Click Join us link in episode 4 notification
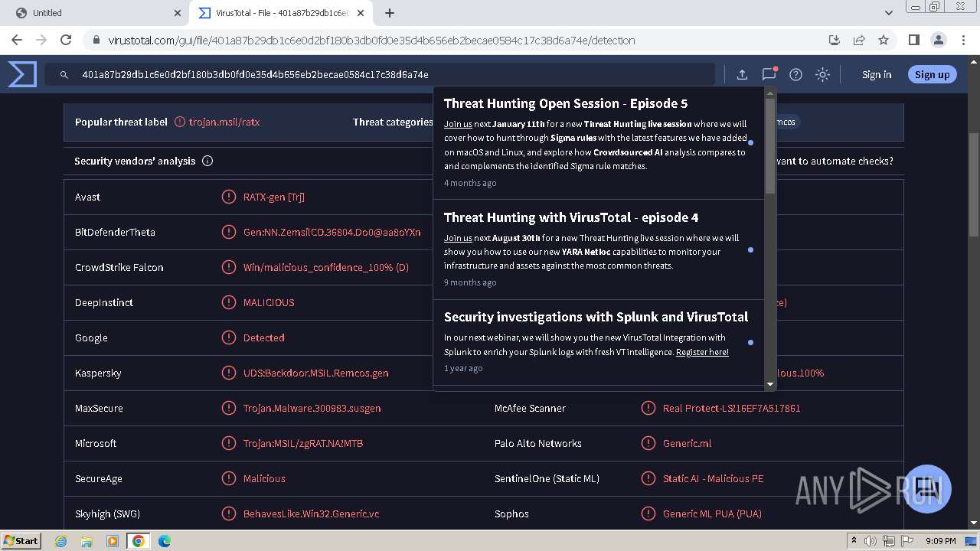Viewport: 980px width, 551px height. click(x=458, y=238)
